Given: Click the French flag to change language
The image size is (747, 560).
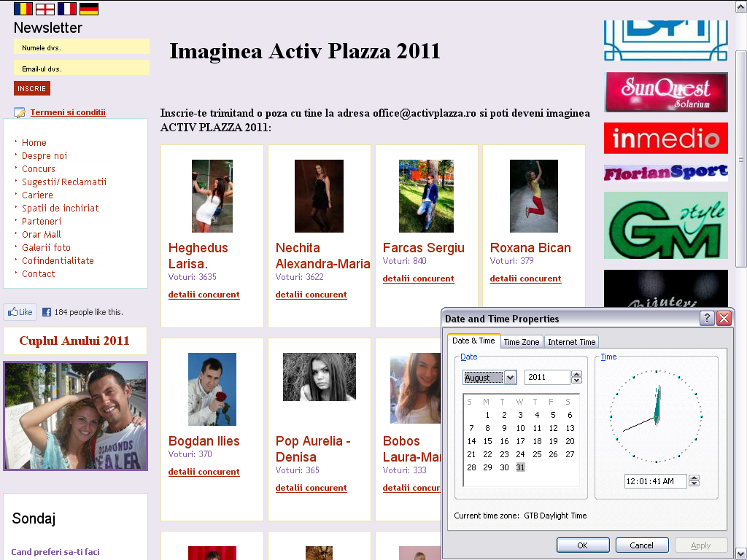Looking at the screenshot, I should click(66, 8).
